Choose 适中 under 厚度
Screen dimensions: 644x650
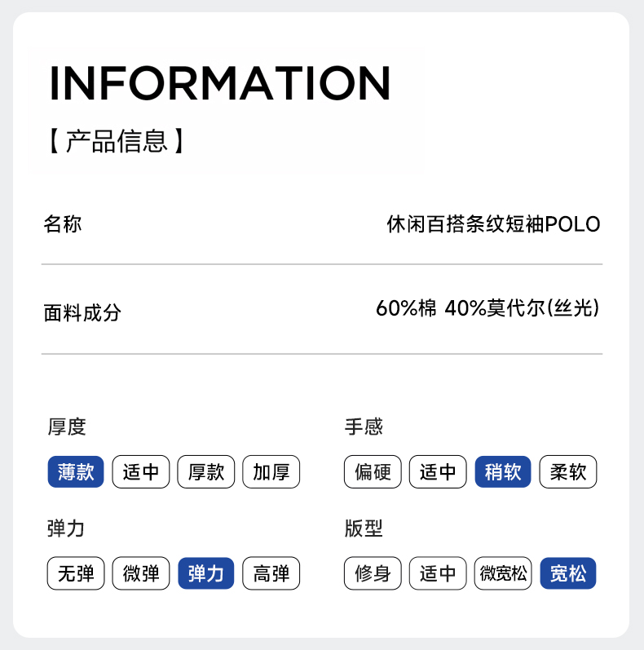[141, 471]
